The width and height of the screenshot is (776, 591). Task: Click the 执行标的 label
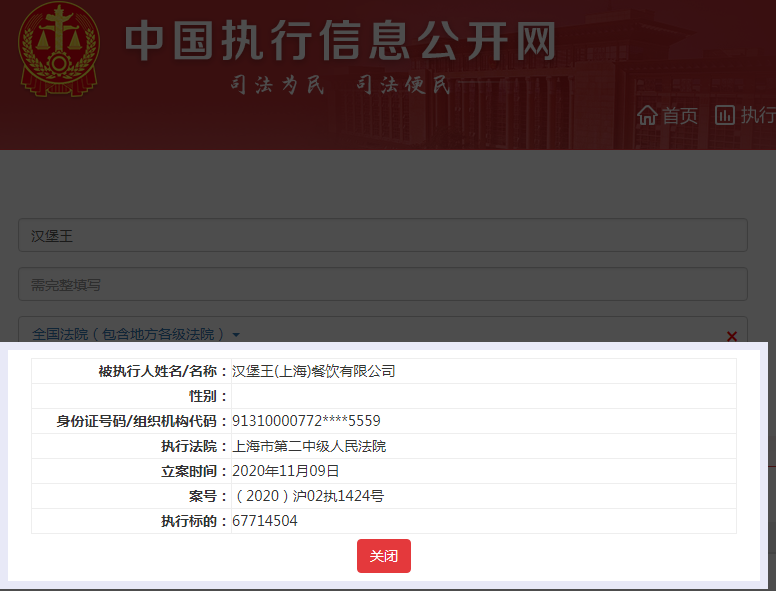[194, 521]
